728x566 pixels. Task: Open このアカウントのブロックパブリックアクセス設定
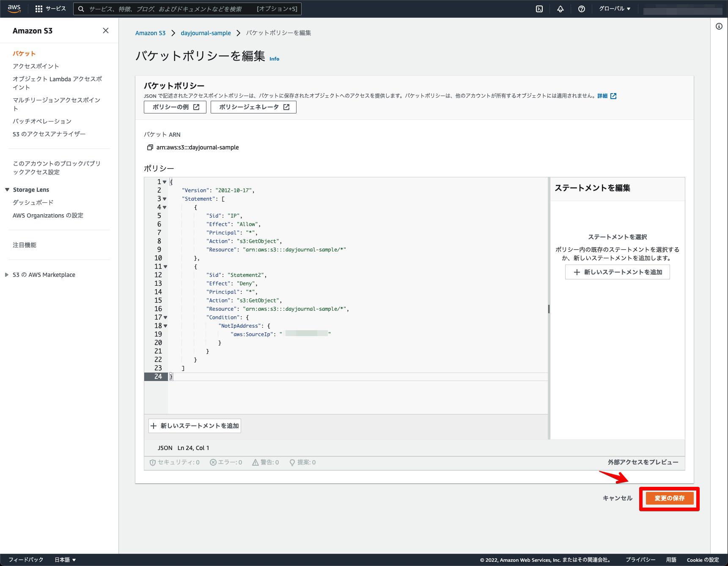pos(57,168)
